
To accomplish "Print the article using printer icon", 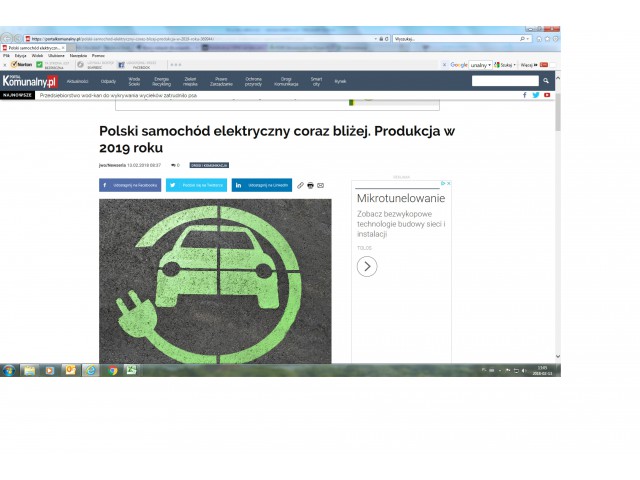I will (x=310, y=185).
